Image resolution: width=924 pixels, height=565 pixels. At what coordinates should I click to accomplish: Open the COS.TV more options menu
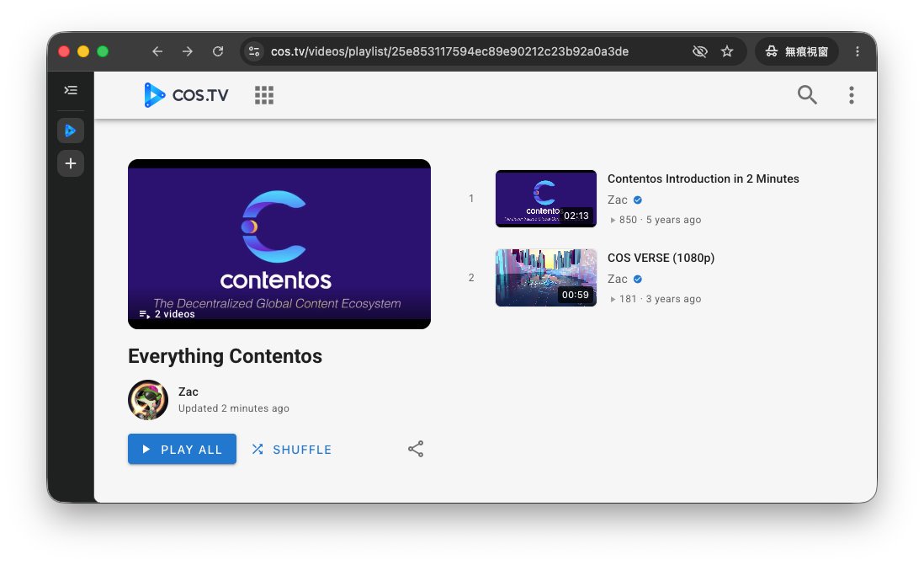[851, 95]
